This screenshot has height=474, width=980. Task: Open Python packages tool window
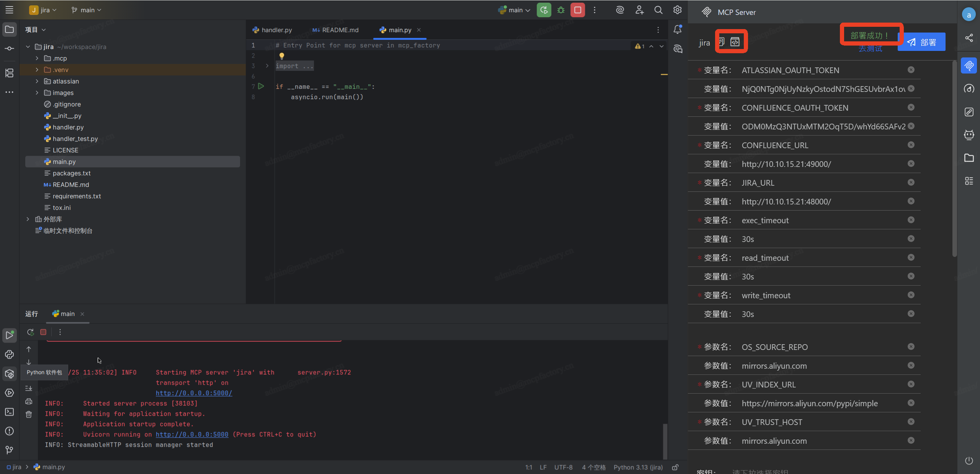[10, 374]
